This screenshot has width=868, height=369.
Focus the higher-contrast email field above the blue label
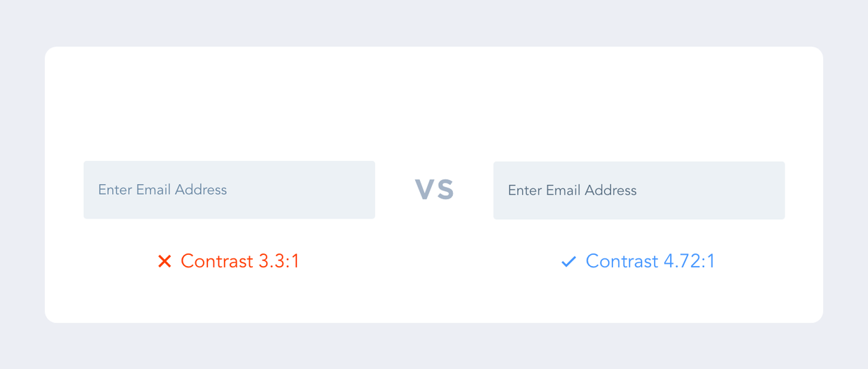pyautogui.click(x=638, y=190)
